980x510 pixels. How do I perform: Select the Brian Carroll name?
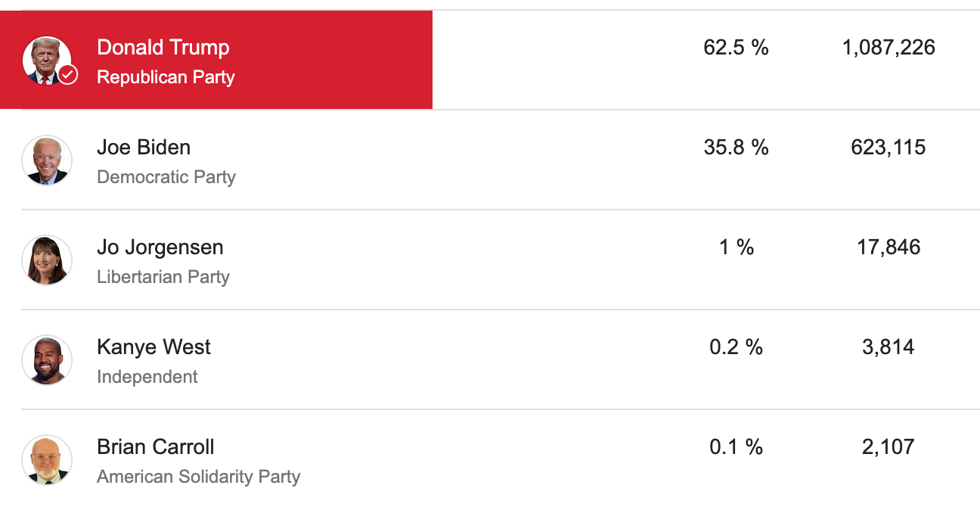coord(156,447)
